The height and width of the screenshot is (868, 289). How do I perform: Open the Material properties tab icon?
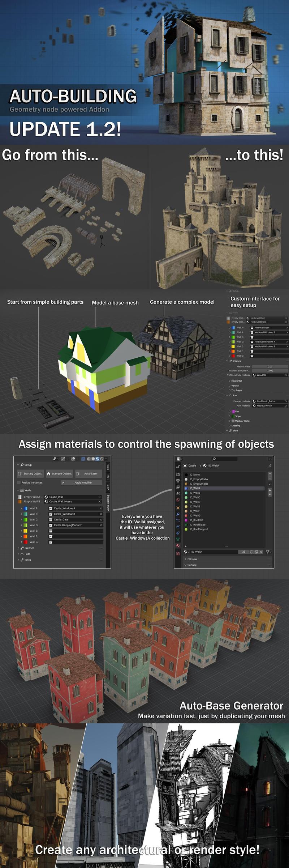pyautogui.click(x=178, y=545)
